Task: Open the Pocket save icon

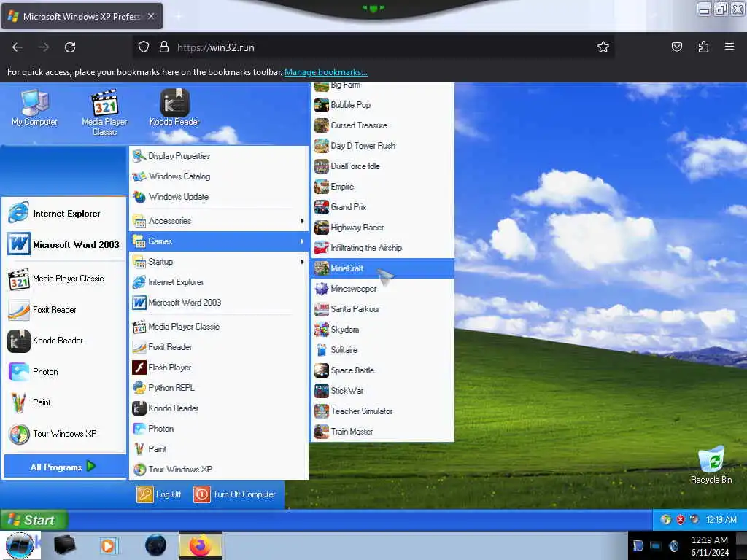Action: (676, 47)
